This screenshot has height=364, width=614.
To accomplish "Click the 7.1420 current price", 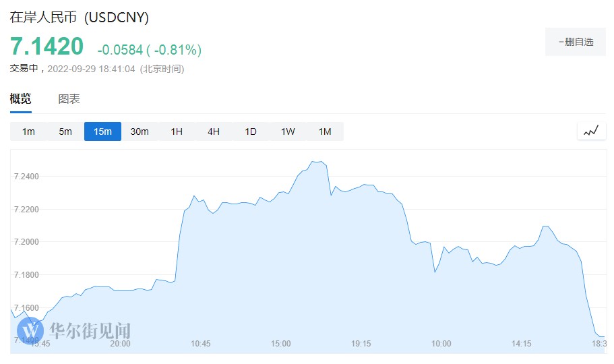I will point(47,47).
